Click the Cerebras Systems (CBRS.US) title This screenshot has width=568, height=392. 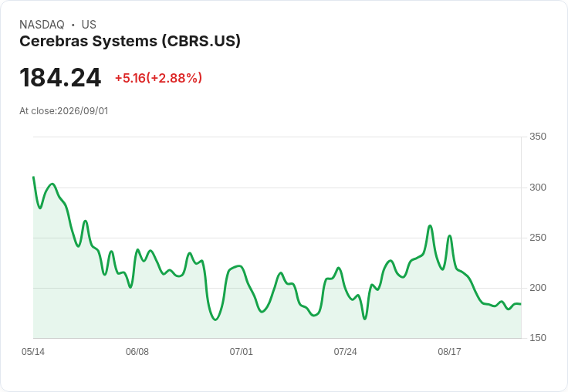tap(130, 41)
